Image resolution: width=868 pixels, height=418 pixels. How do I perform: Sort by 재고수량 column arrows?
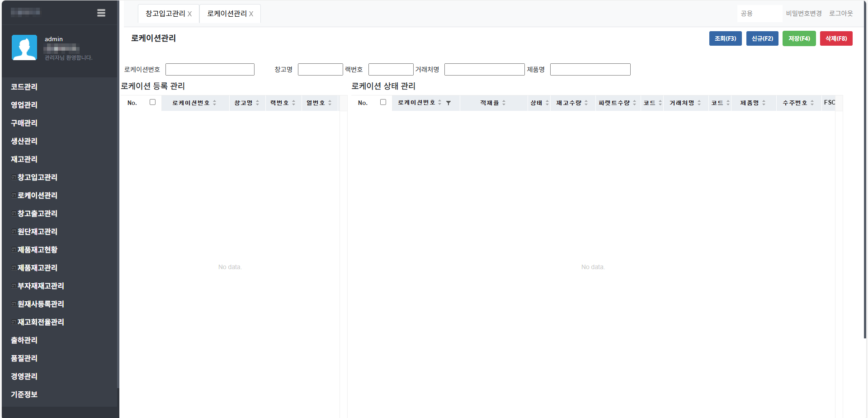[x=586, y=103]
